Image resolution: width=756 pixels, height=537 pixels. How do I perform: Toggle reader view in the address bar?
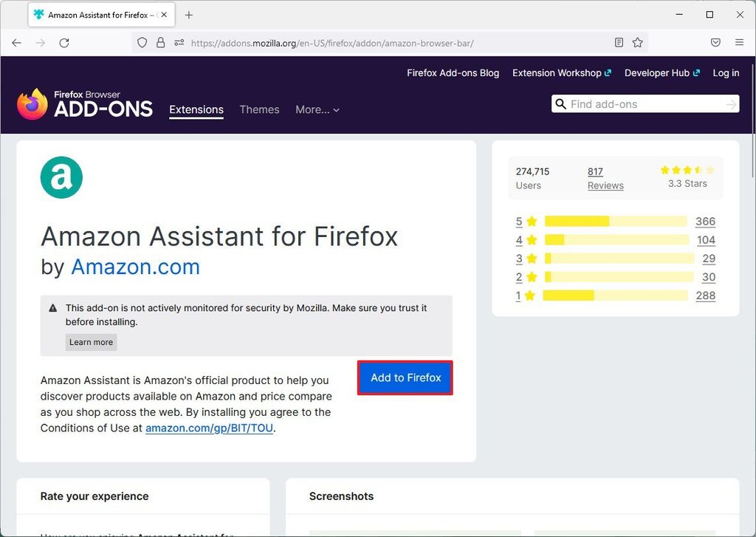click(619, 43)
